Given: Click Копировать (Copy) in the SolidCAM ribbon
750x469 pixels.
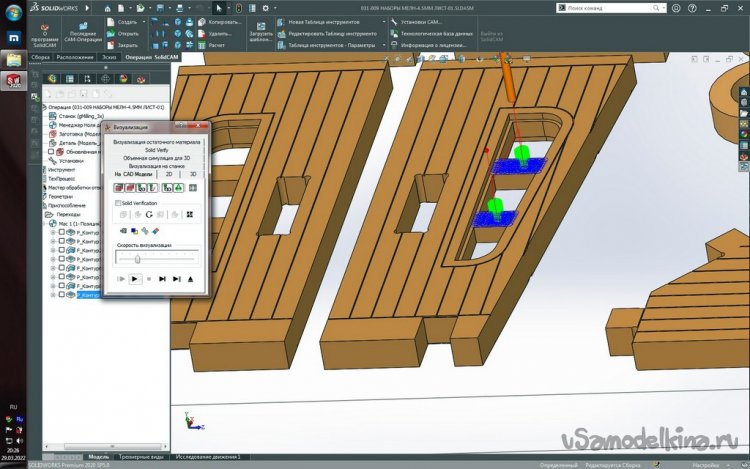Looking at the screenshot, I should 224,21.
